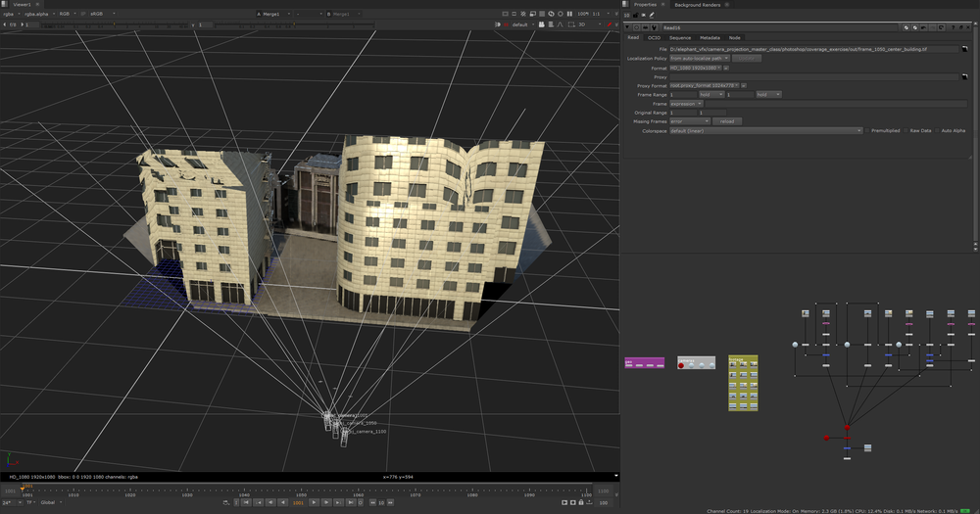Expand the Missing Frames error dropdown
The height and width of the screenshot is (514, 980).
point(689,121)
